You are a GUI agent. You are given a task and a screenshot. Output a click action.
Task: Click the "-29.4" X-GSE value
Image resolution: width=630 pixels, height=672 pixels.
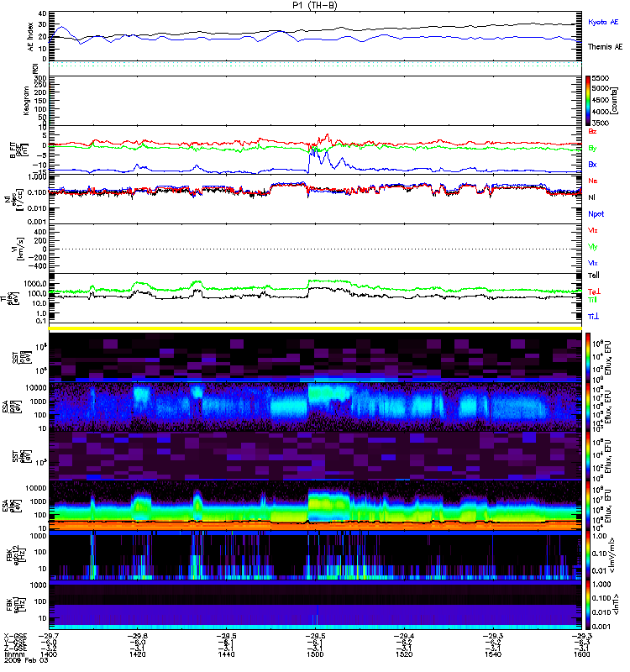[404, 636]
